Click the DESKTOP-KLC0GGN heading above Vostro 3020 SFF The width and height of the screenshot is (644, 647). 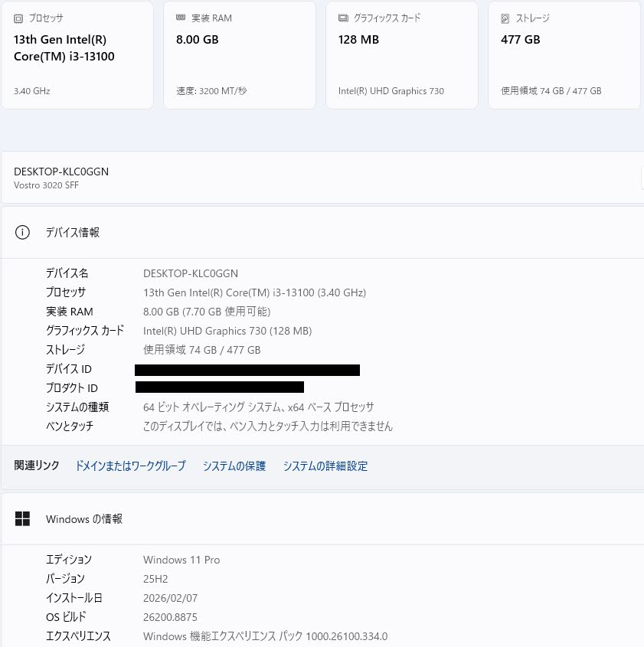[61, 172]
